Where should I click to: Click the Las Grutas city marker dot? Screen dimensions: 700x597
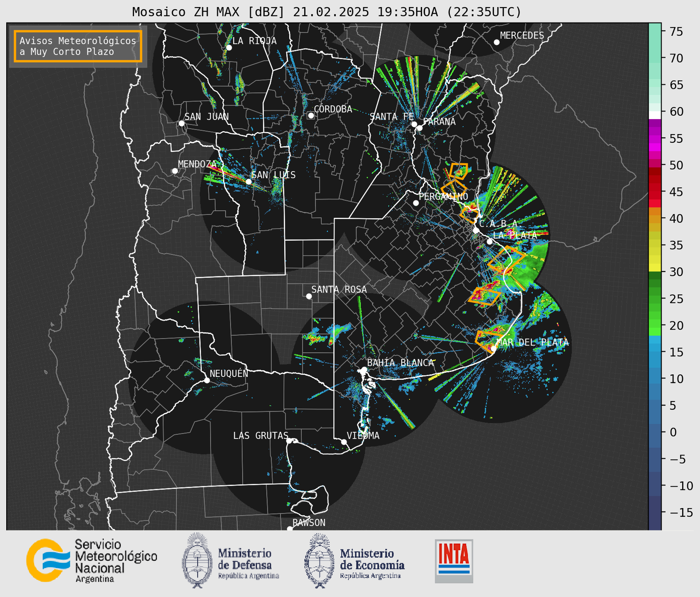(289, 440)
